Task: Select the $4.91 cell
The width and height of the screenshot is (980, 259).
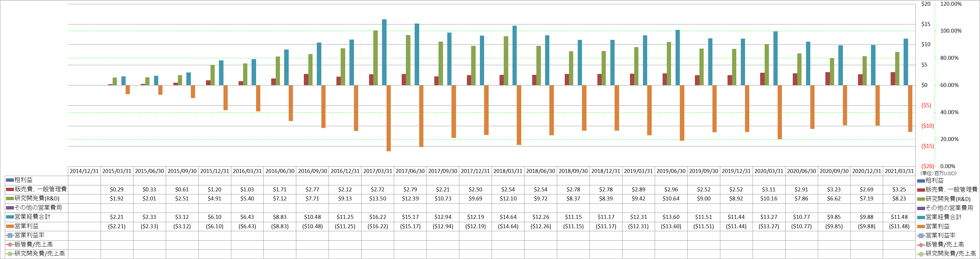Action: (x=214, y=199)
